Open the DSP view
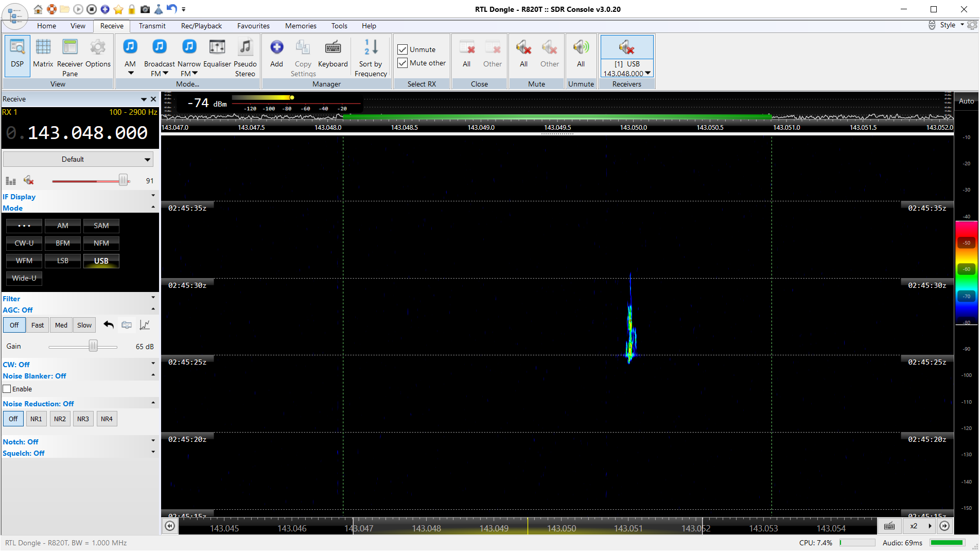The height and width of the screenshot is (551, 980). (17, 55)
